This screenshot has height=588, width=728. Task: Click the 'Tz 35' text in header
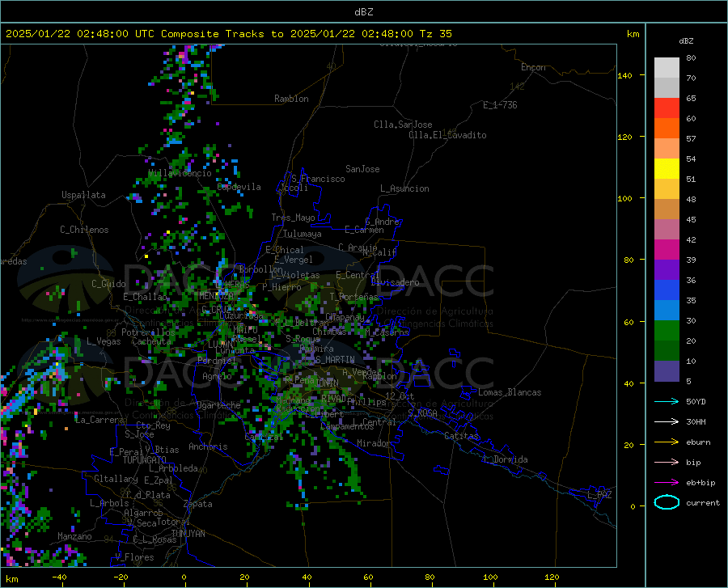point(435,33)
